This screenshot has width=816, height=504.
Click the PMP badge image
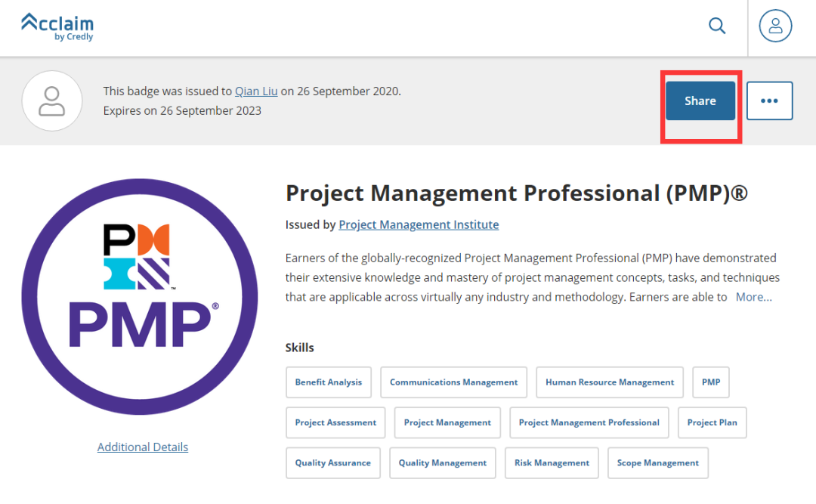pyautogui.click(x=140, y=297)
